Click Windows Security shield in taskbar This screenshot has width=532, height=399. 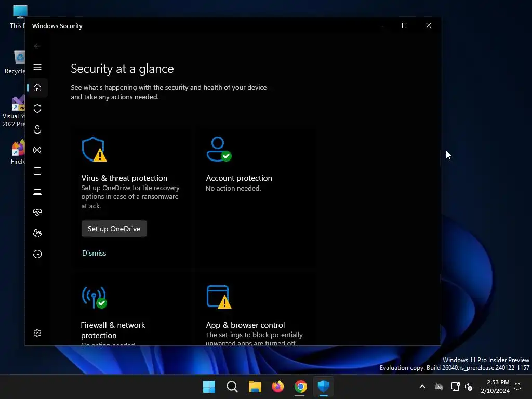[323, 387]
